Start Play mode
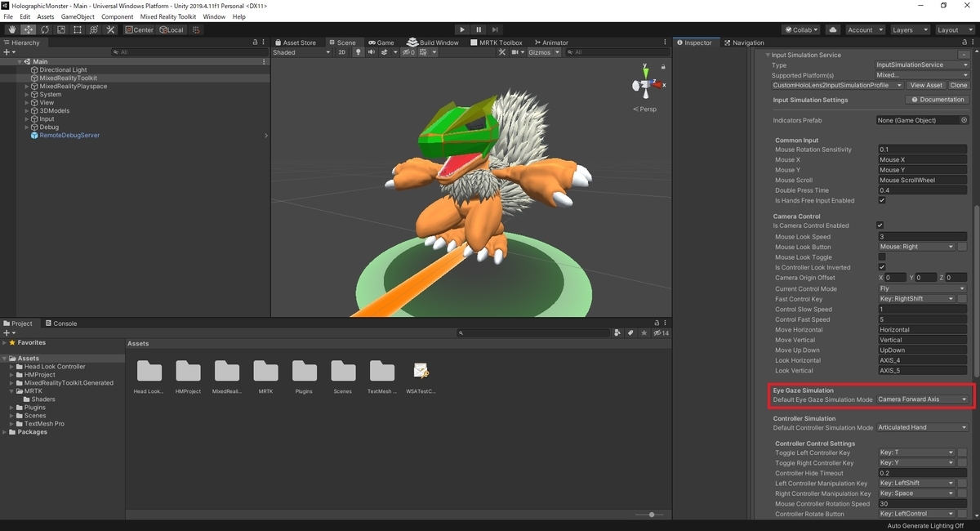The height and width of the screenshot is (531, 980). click(x=462, y=29)
